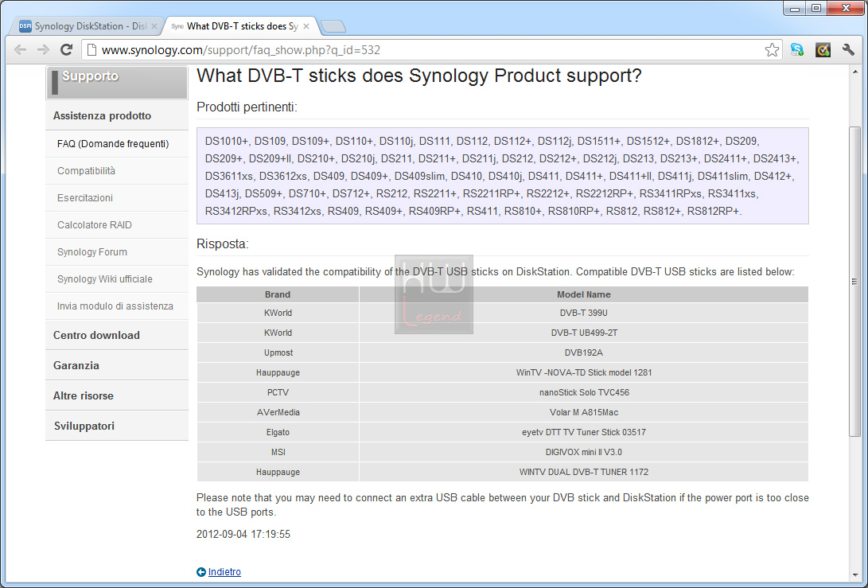This screenshot has width=868, height=588.
Task: Select DIGIVOX mini II V3.0 cell
Action: coord(583,453)
